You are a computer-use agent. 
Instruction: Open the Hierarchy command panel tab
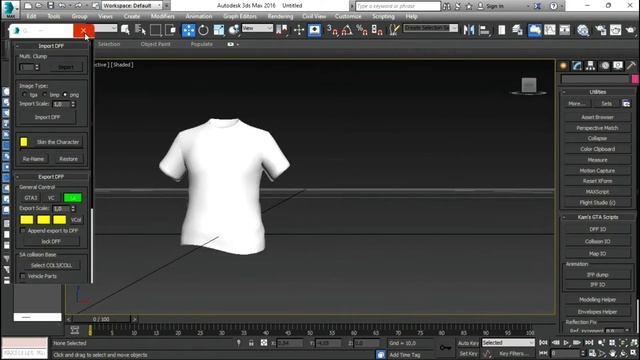pos(590,66)
